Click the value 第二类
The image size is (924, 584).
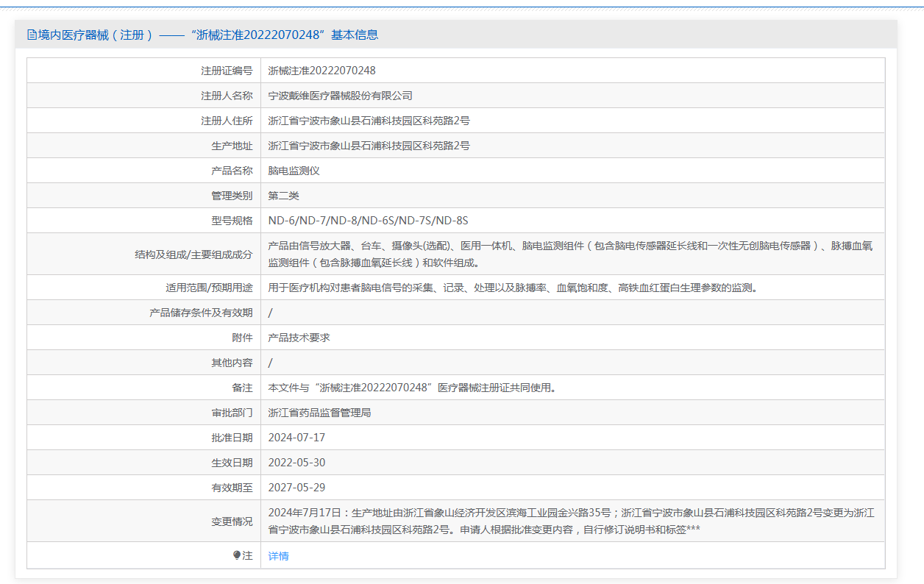(x=283, y=196)
